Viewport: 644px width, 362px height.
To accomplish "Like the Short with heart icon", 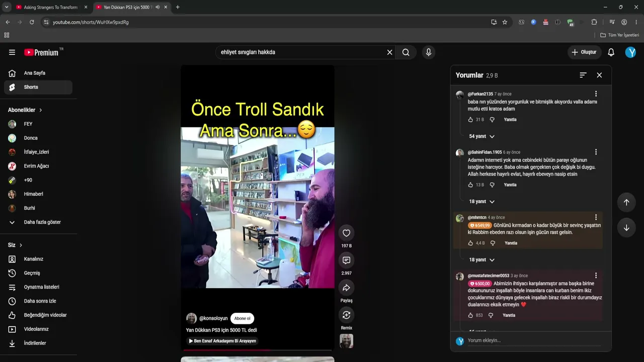I will coord(346,233).
